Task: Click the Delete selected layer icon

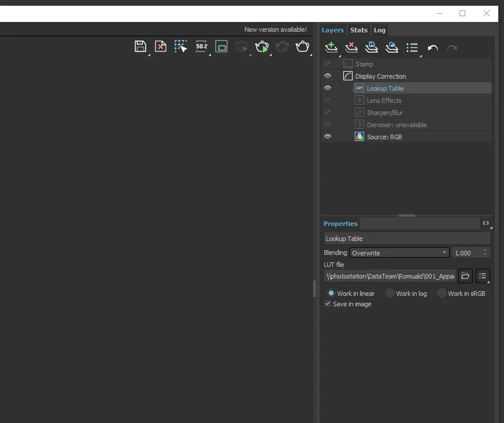Action: coord(351,47)
